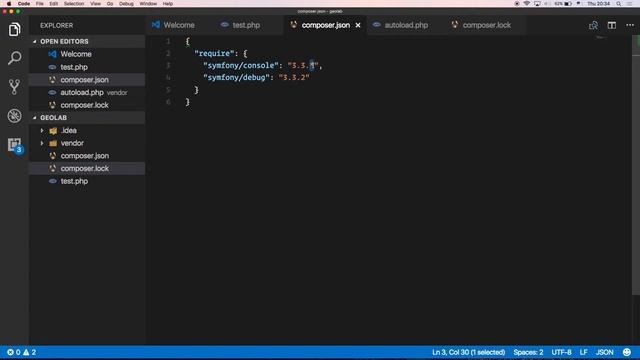Image resolution: width=640 pixels, height=360 pixels.
Task: Click the Apple menu icon
Action: coord(9,4)
